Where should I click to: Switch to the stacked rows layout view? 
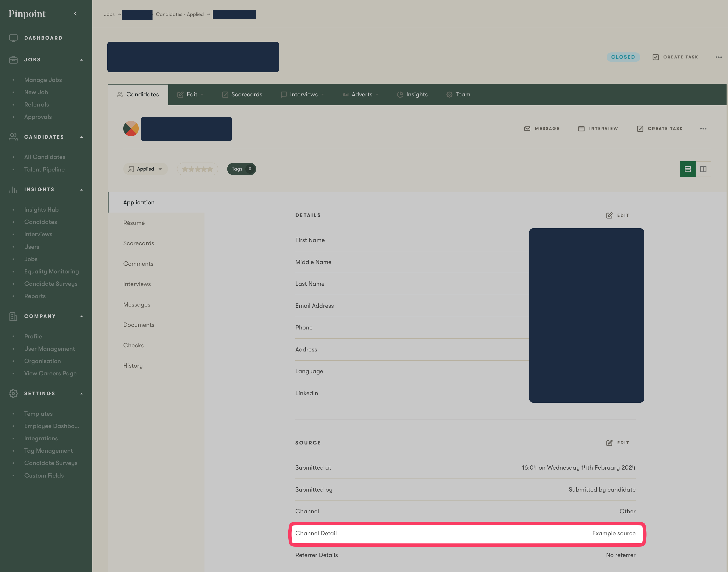[687, 169]
